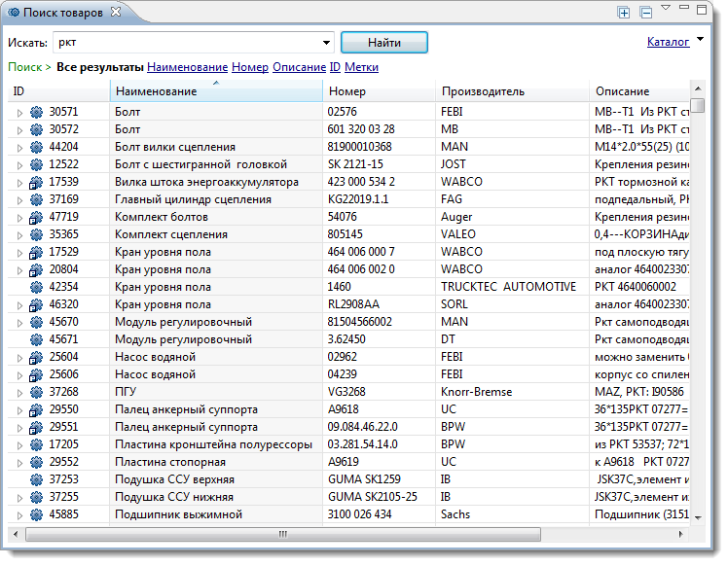Open the Каталог link

tap(668, 42)
